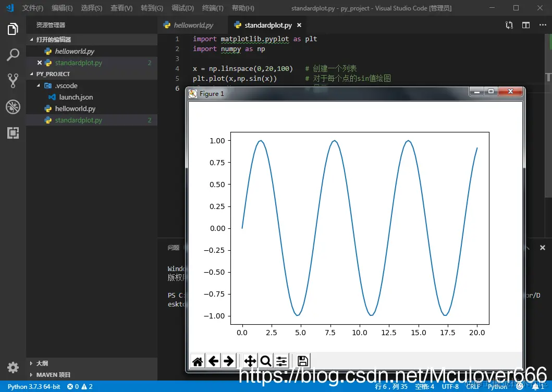Open the 查看(V) menu
The width and height of the screenshot is (552, 392).
tap(121, 8)
